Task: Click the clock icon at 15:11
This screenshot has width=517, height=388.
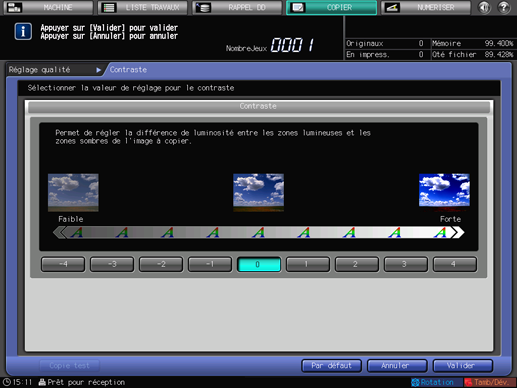Action: point(7,382)
